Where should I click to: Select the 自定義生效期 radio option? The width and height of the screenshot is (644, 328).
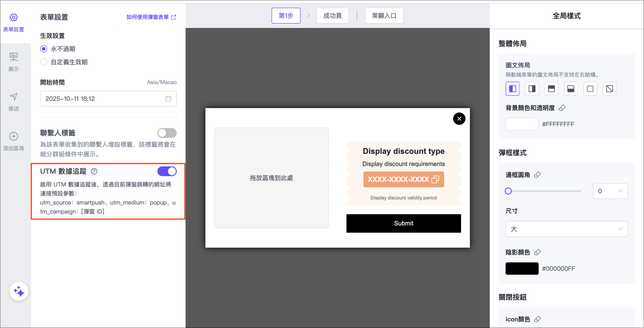[44, 62]
